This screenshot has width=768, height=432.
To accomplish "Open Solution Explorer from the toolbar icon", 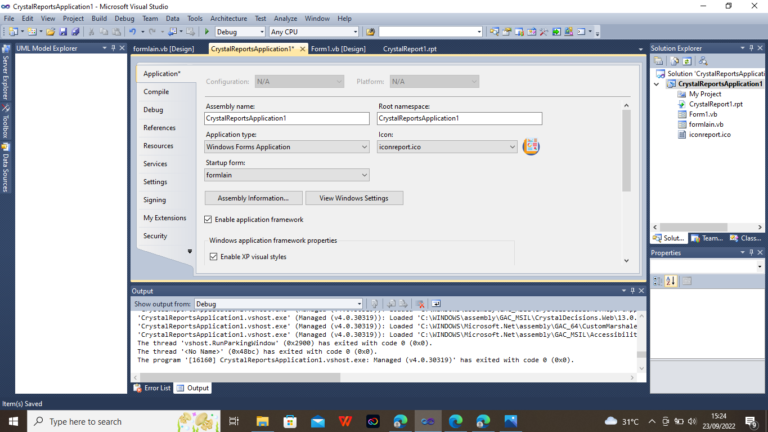I will click(494, 32).
